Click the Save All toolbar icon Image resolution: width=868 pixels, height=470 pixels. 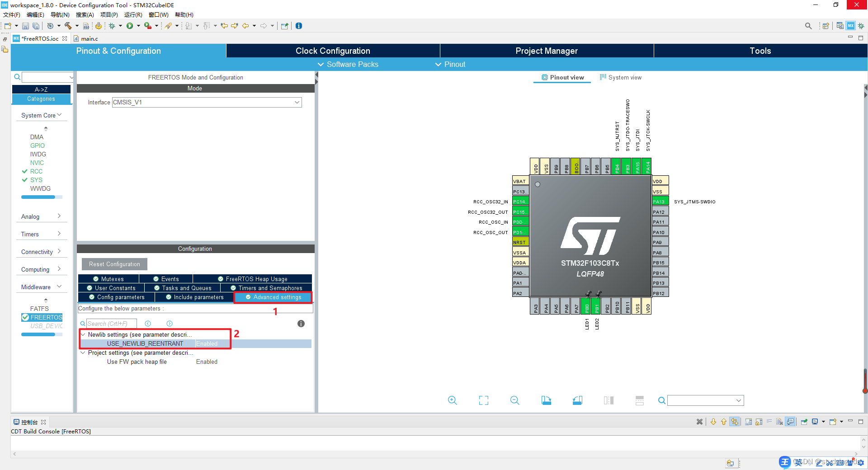click(x=36, y=26)
